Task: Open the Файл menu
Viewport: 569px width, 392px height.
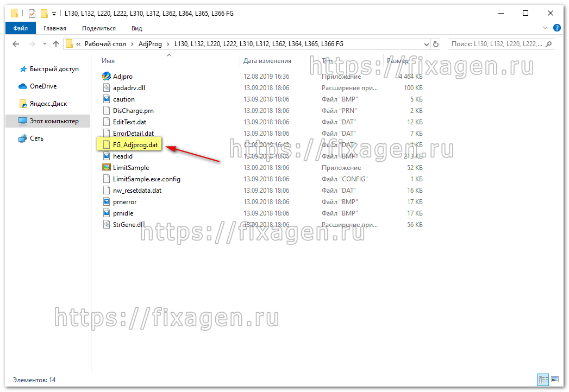Action: pos(20,28)
